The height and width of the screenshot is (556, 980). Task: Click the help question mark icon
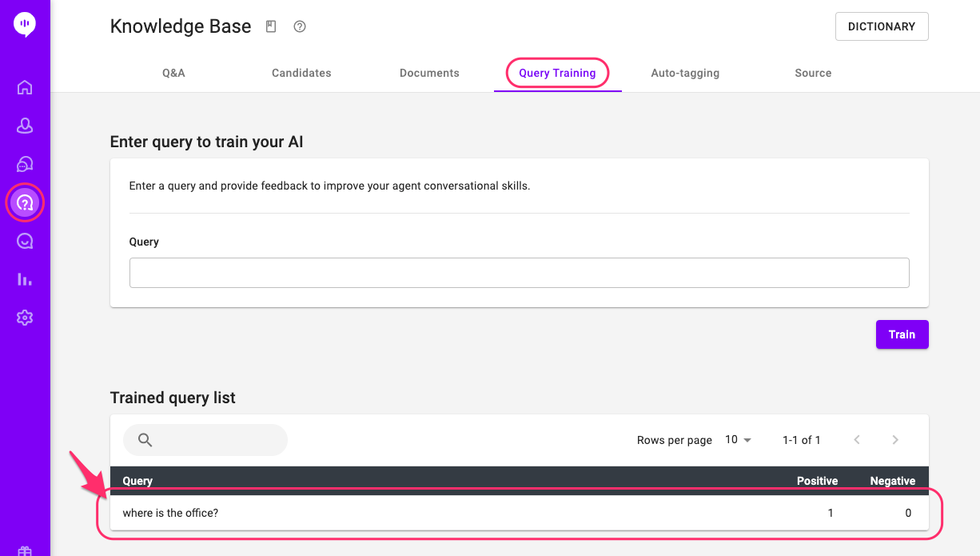tap(300, 26)
